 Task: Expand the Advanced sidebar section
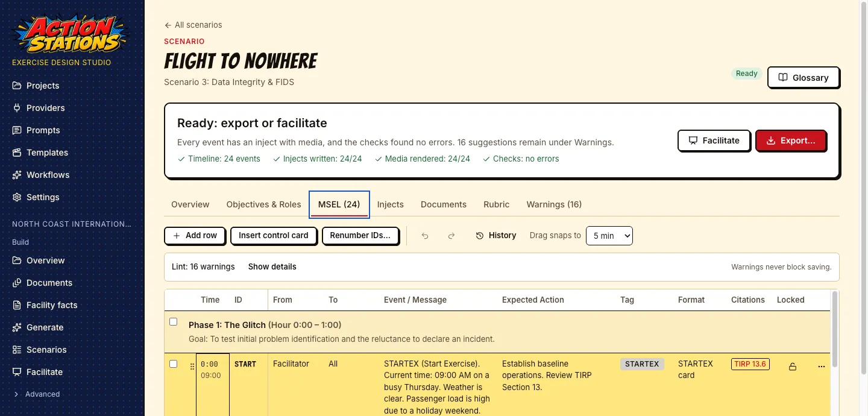click(37, 394)
